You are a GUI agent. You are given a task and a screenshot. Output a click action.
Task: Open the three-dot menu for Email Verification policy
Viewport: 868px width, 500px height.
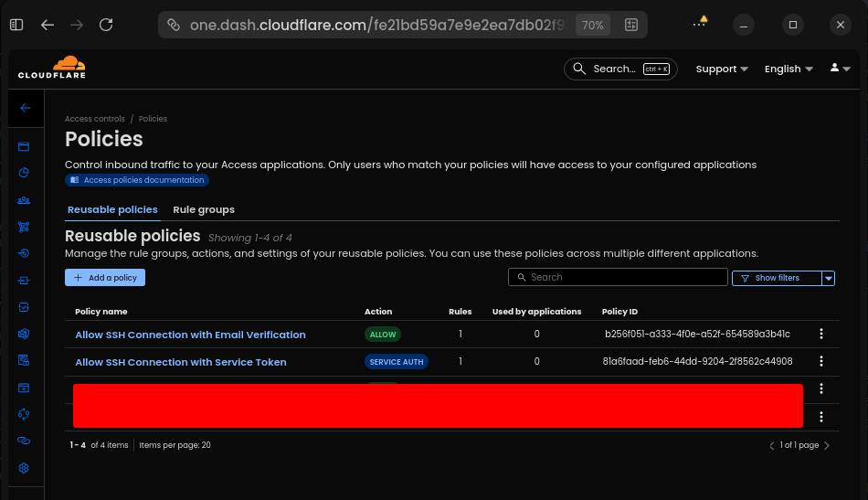click(x=821, y=335)
